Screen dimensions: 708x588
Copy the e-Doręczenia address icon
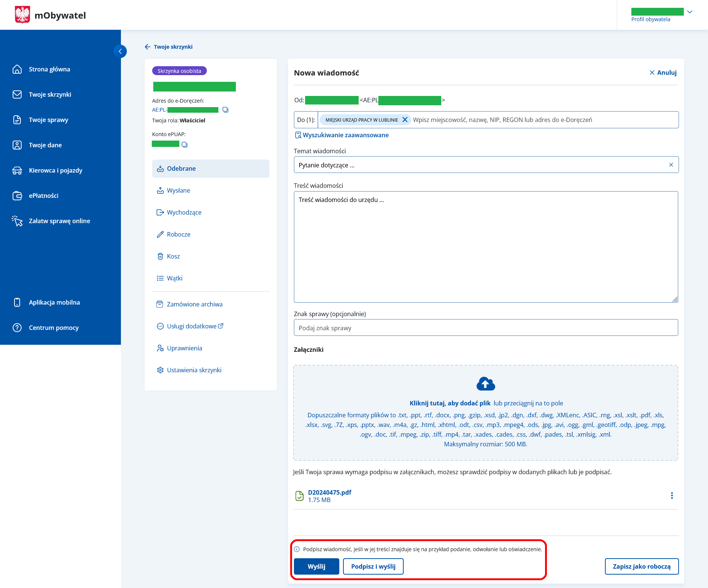coord(225,110)
